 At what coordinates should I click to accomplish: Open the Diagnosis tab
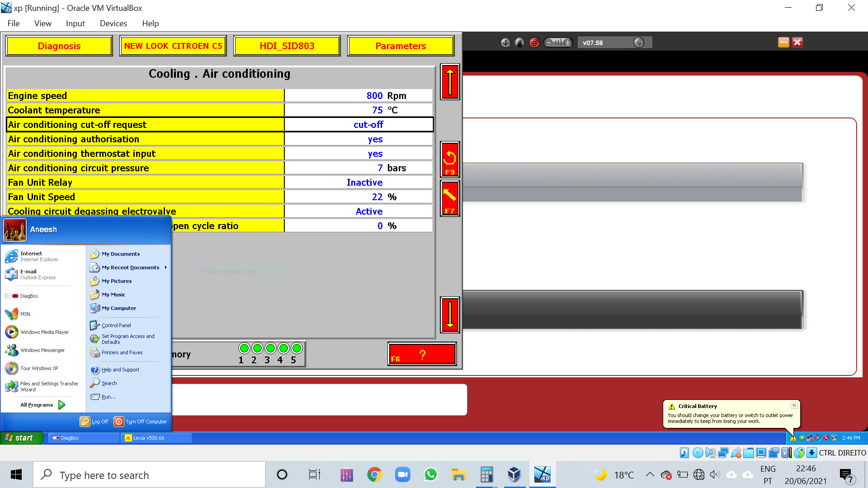59,46
